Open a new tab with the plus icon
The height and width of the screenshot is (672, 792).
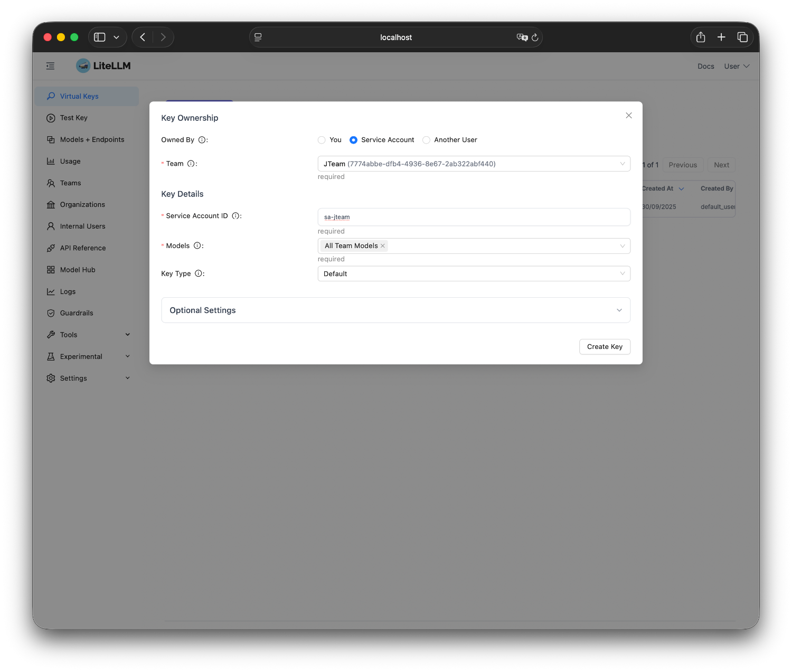(x=721, y=37)
